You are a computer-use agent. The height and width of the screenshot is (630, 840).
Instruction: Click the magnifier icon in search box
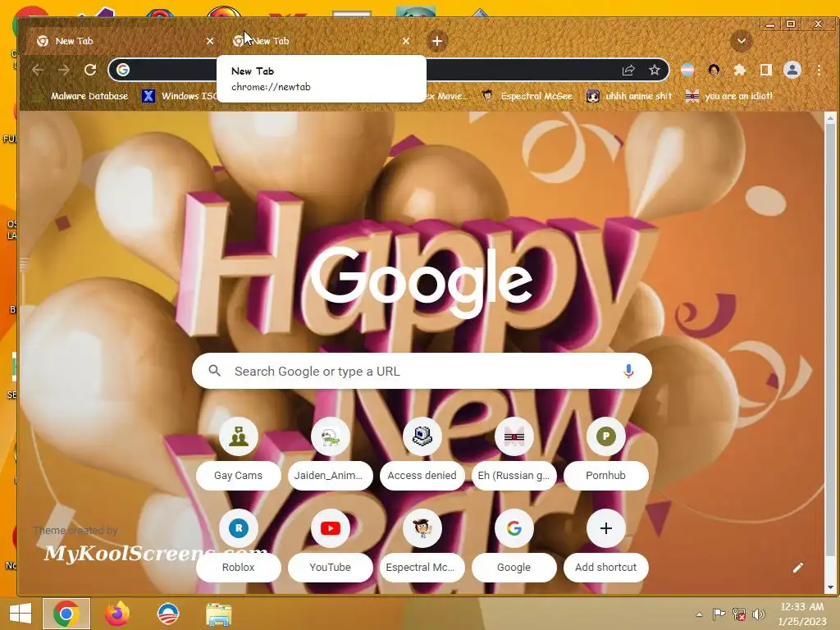click(x=214, y=371)
